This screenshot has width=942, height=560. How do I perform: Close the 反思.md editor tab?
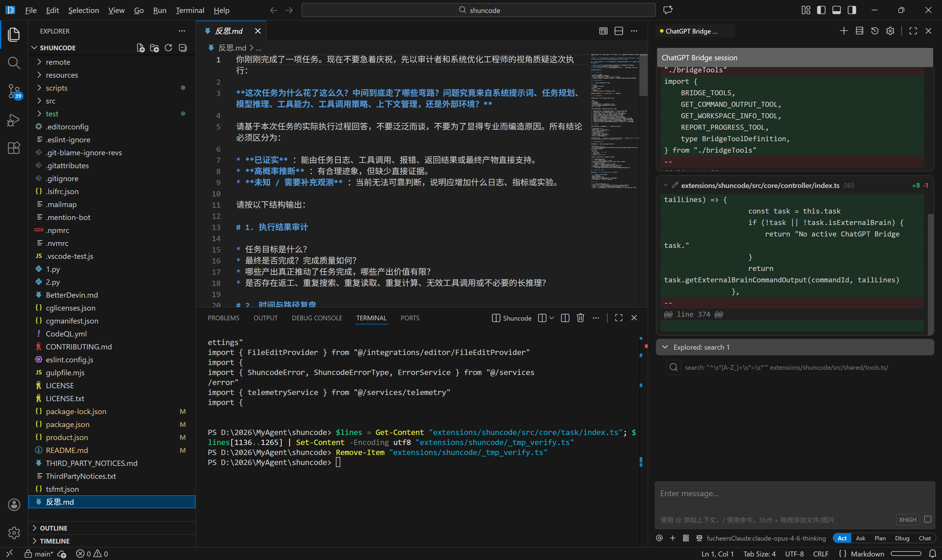pos(258,31)
